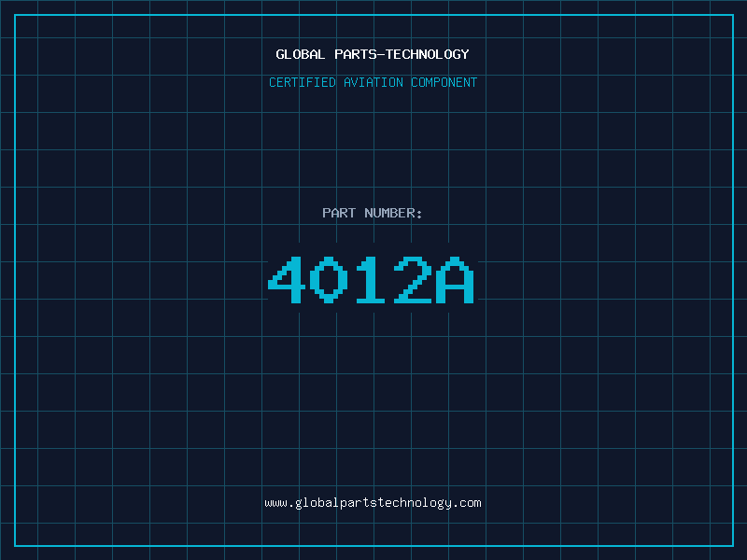
Task: Click the GLOBAL PARTS-TECHNOLOGY heading
Action: tap(373, 54)
